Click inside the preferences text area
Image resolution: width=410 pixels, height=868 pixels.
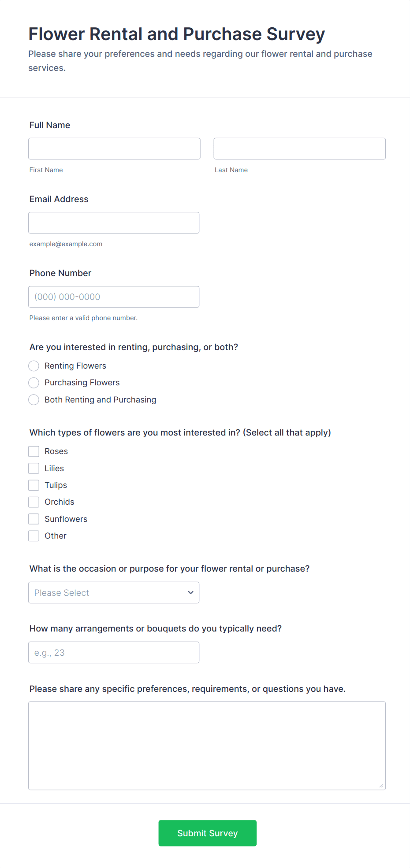click(207, 745)
